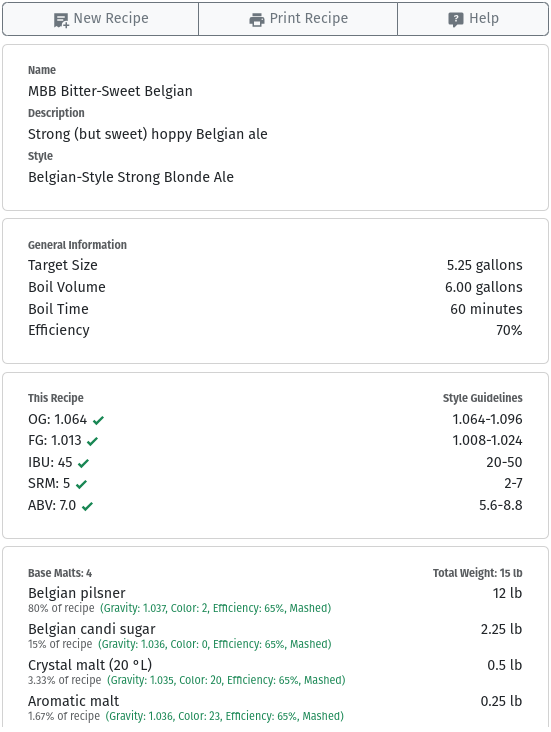551x732 pixels.
Task: Select the Efficiency 70% value
Action: coord(509,331)
